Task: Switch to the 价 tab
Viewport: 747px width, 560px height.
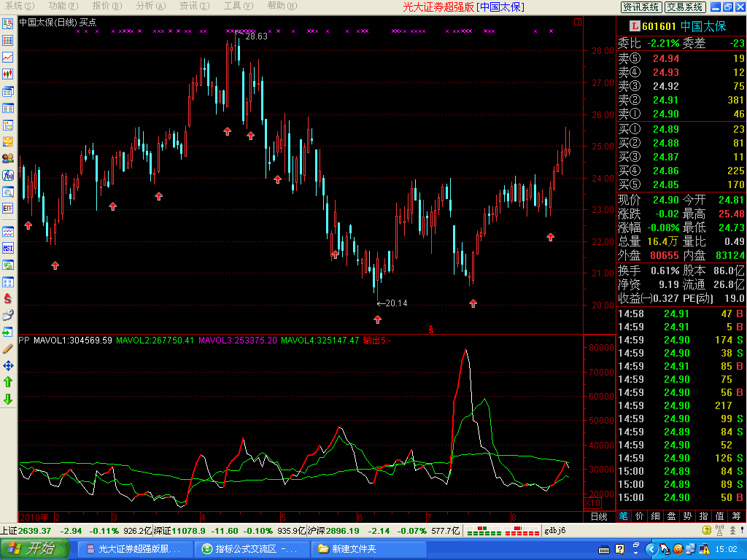Action: (x=639, y=516)
